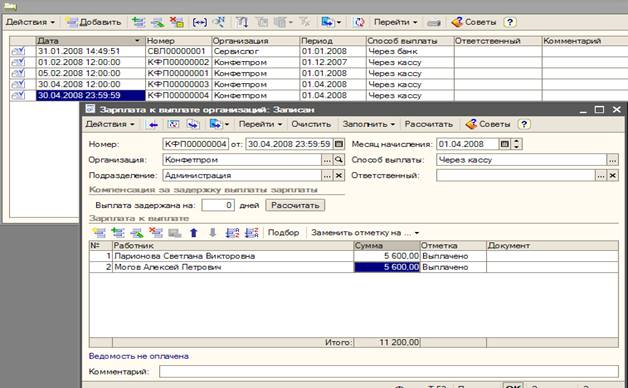Image resolution: width=628 pixels, height=388 pixels.
Task: Click the magnifier icon beside the Организация field
Action: pos(339,160)
